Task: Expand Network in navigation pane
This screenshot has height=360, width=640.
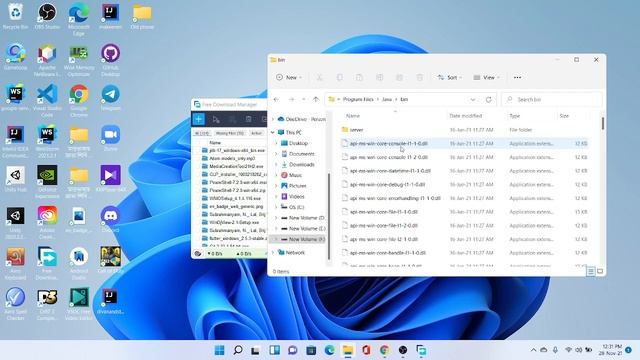Action: [273, 253]
